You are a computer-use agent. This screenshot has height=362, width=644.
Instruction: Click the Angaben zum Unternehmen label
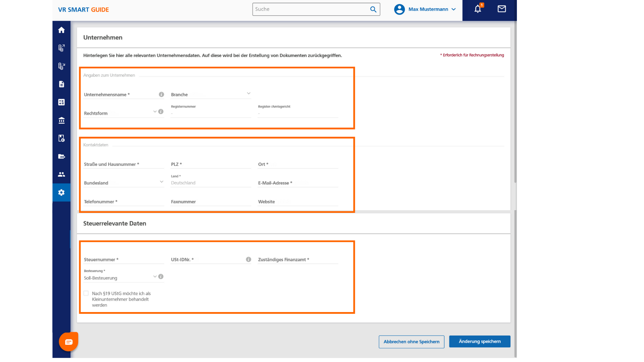pos(109,75)
